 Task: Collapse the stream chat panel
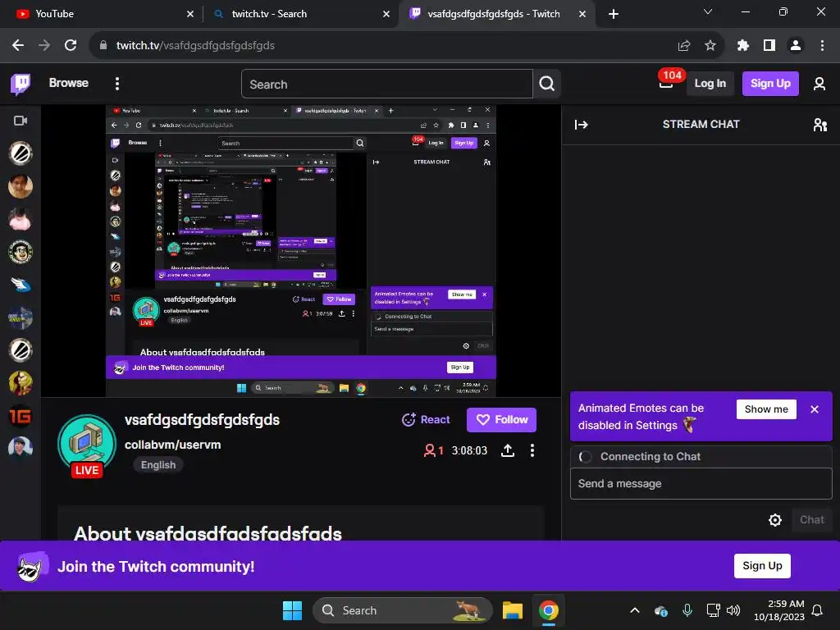582,125
